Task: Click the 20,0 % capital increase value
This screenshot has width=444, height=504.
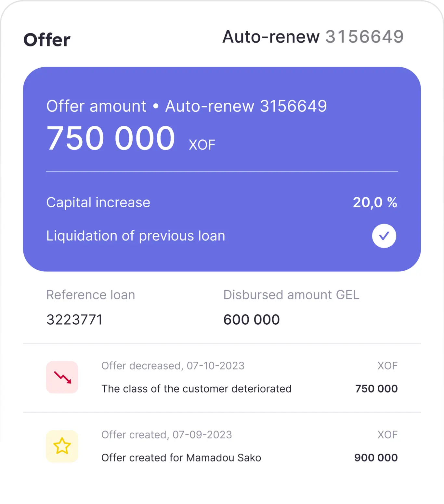Action: tap(375, 202)
